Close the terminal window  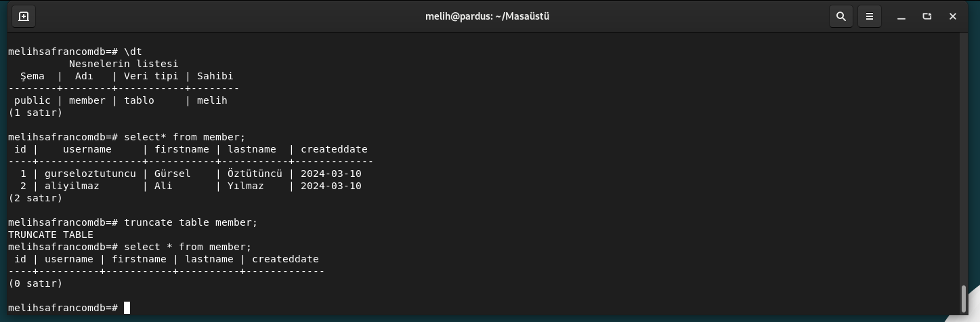coord(953,16)
